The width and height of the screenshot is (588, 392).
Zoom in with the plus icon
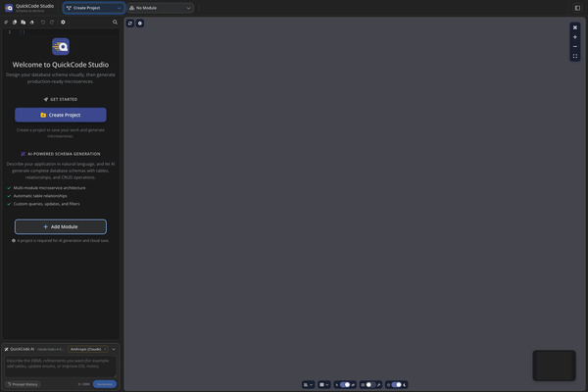pos(575,37)
